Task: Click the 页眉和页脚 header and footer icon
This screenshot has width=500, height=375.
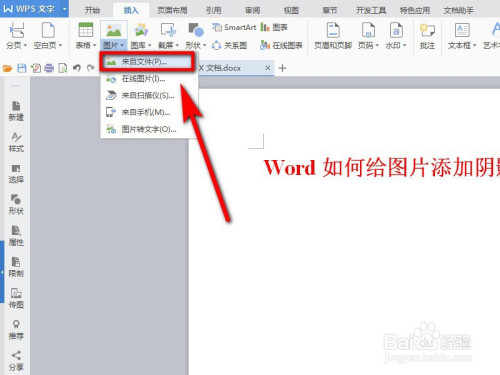Action: point(333,30)
